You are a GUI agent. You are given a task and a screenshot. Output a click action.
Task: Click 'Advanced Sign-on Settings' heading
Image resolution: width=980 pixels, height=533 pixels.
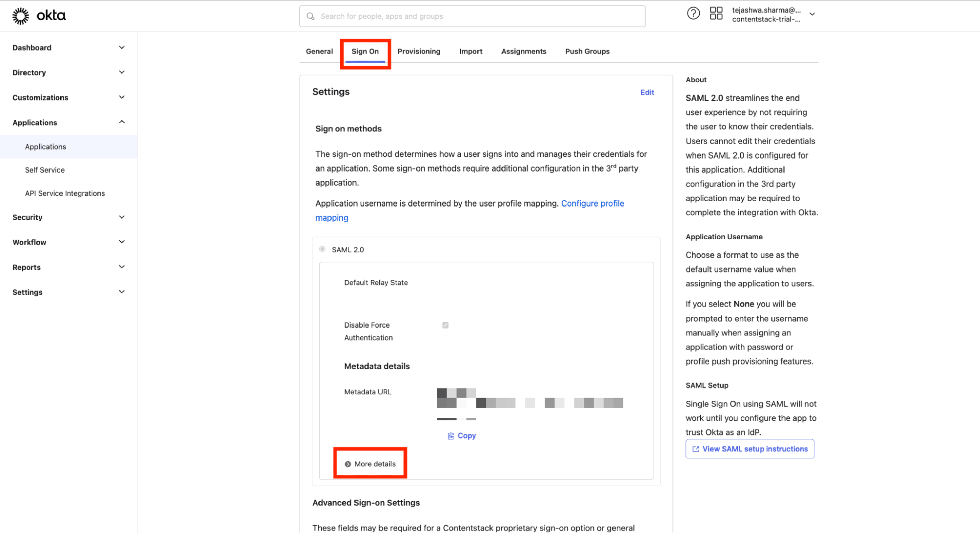(x=366, y=503)
